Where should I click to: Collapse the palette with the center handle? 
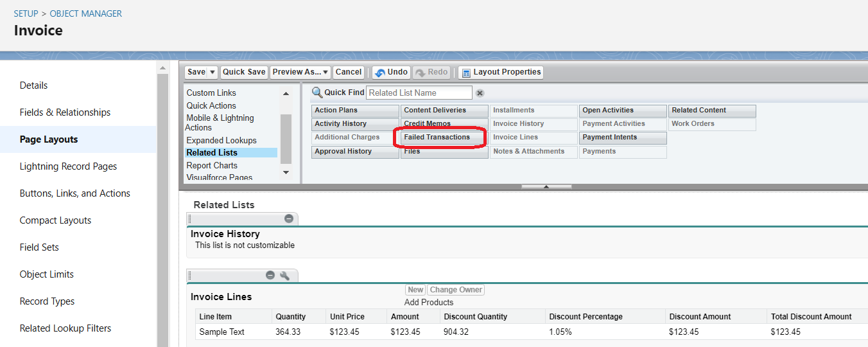546,187
